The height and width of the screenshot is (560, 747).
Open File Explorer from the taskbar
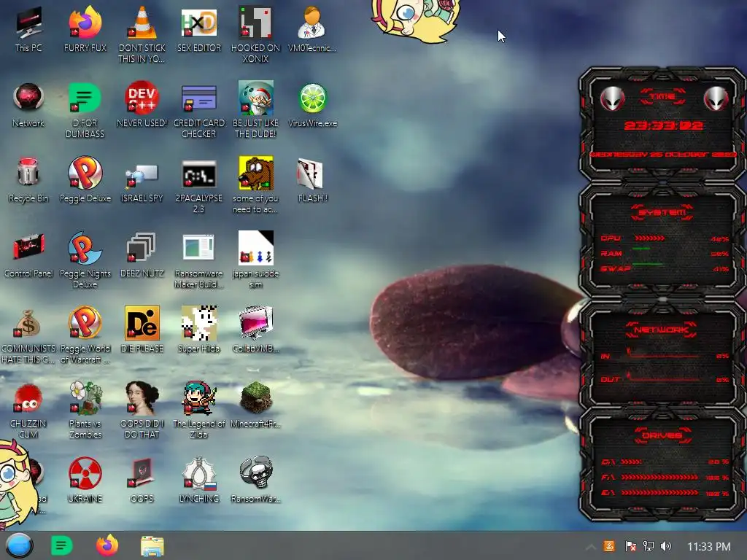click(x=152, y=546)
